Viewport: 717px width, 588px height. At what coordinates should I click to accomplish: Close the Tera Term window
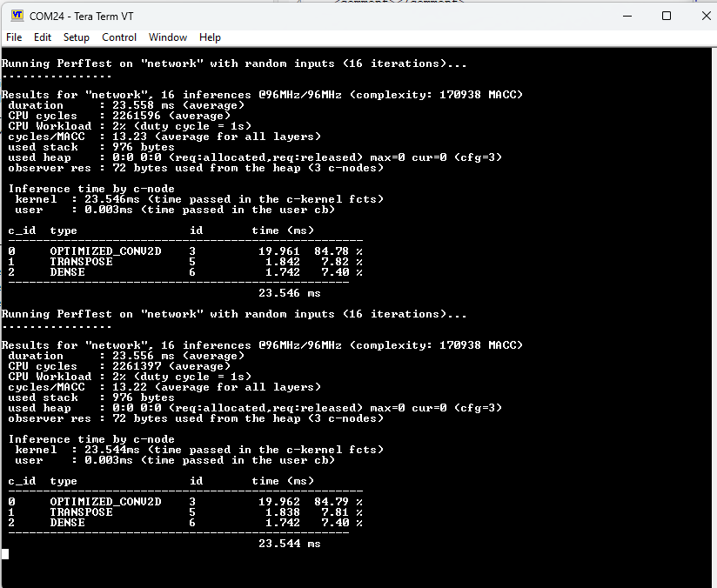coord(706,16)
